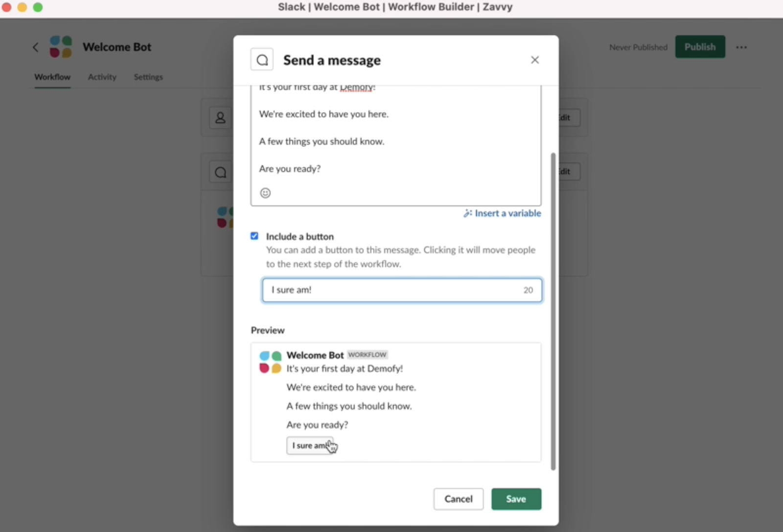Switch to the Activity tab

(x=102, y=77)
